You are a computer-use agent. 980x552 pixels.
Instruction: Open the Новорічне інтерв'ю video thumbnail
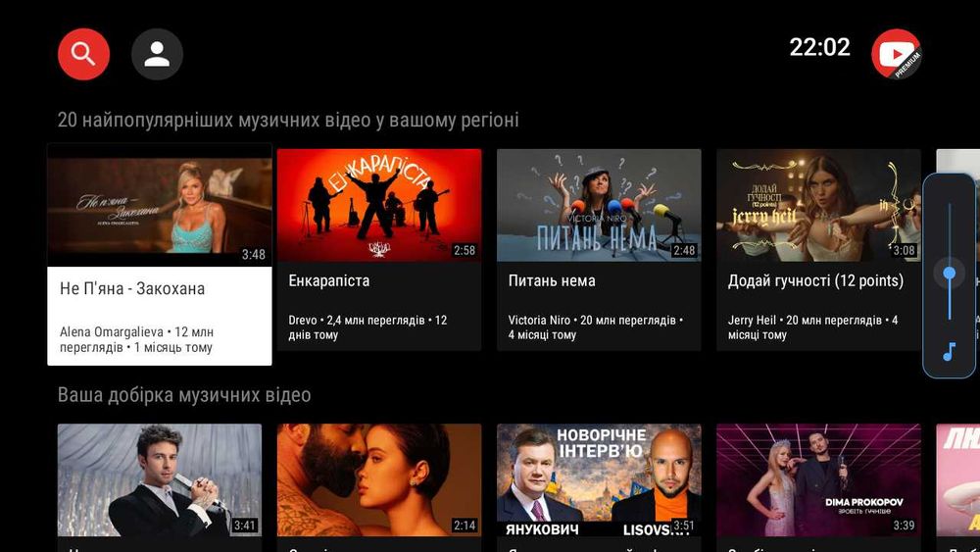click(599, 480)
